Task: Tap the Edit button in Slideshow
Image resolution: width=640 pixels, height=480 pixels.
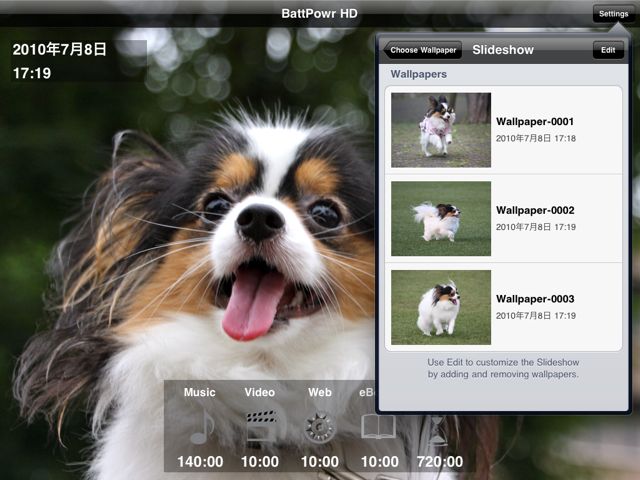Action: (608, 50)
